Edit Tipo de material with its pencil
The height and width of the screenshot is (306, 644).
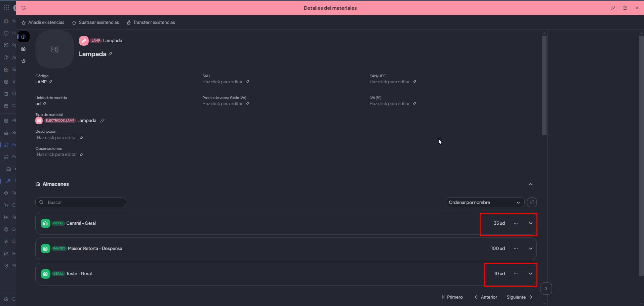pos(103,121)
